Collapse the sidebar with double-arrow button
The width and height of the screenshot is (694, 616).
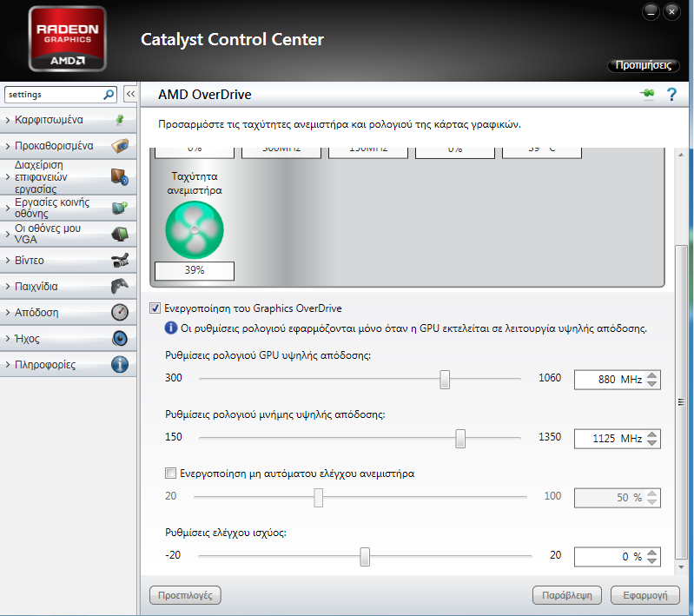(130, 94)
